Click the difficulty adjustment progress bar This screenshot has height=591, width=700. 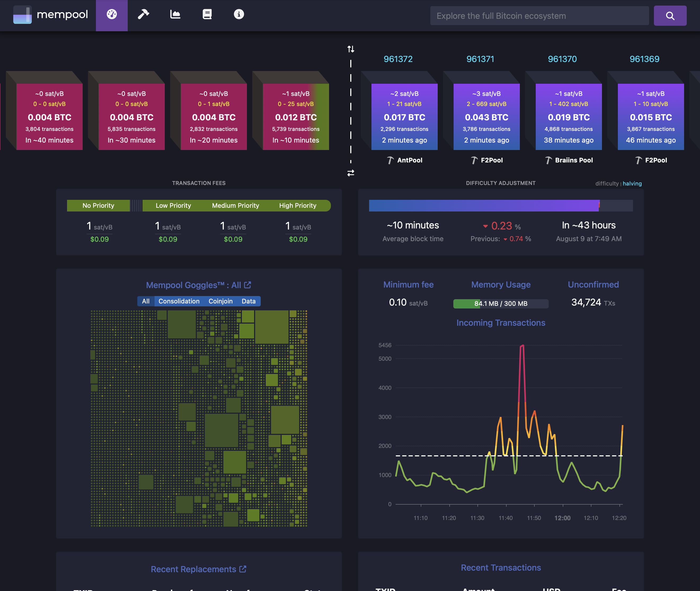coord(501,205)
